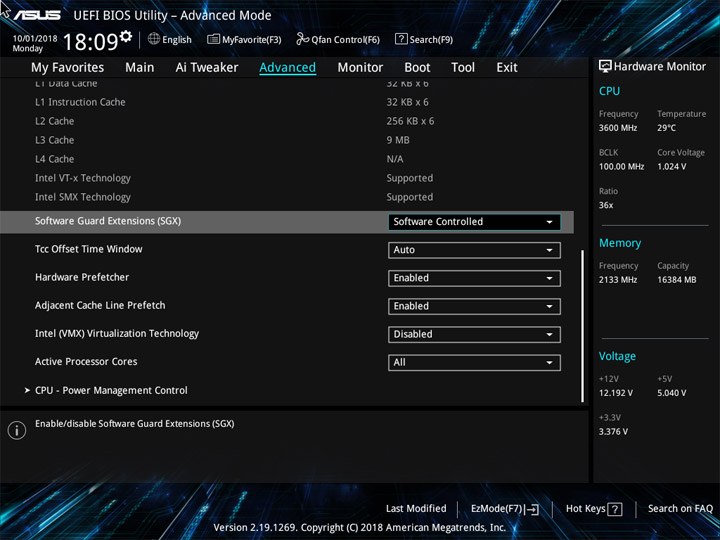
Task: Select Active Processor Cores label
Action: pos(86,362)
